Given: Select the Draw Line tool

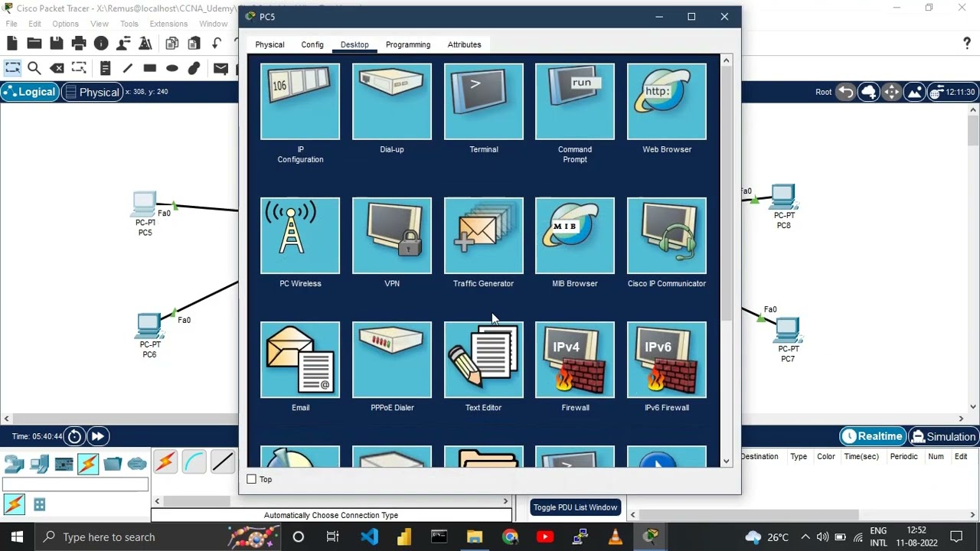Looking at the screenshot, I should point(127,68).
